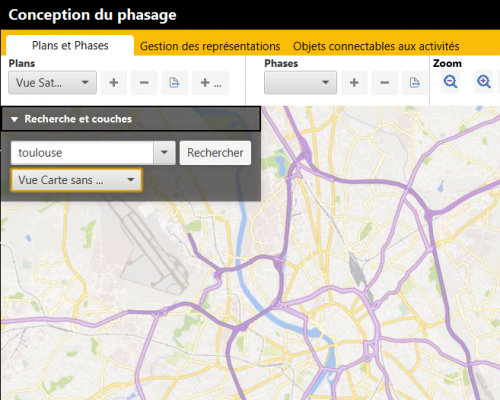Open the search field suggestions arrow
500x400 pixels.
(164, 153)
